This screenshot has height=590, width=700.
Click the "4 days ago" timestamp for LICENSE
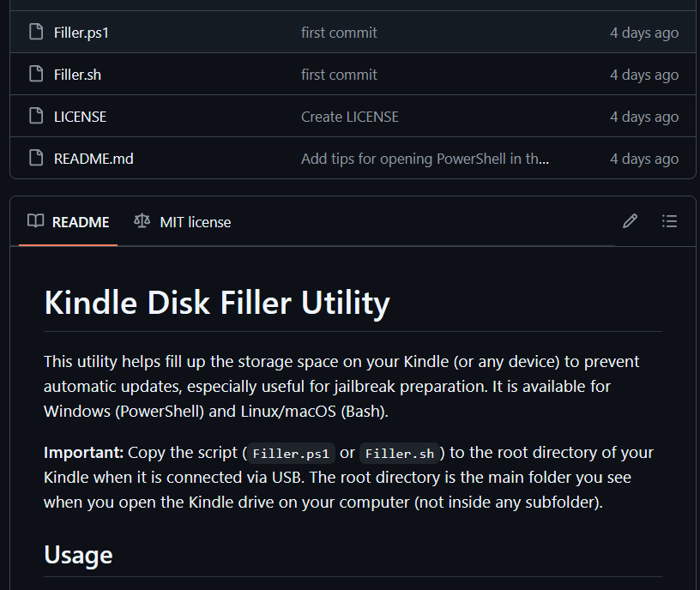click(x=644, y=117)
